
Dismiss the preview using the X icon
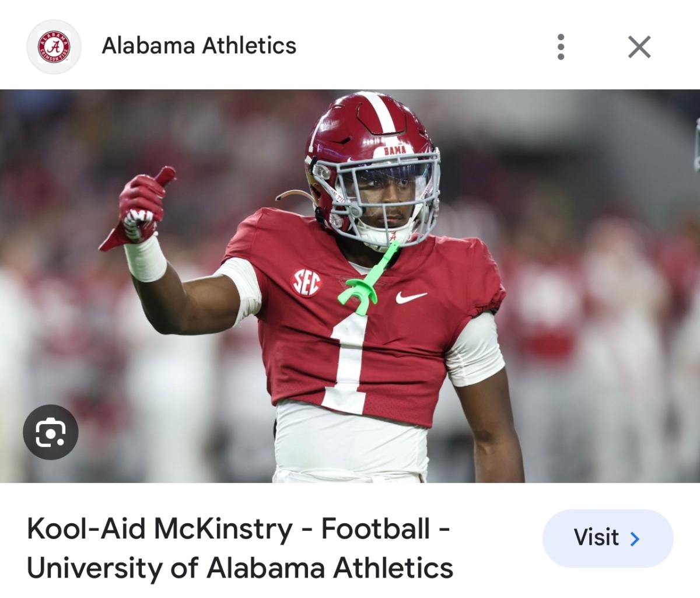tap(639, 47)
